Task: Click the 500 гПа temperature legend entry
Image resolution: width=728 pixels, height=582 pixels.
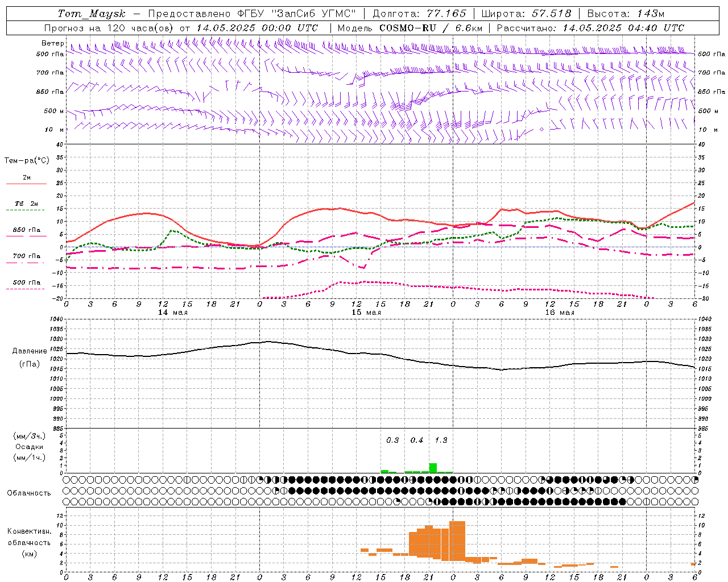Action: click(27, 282)
